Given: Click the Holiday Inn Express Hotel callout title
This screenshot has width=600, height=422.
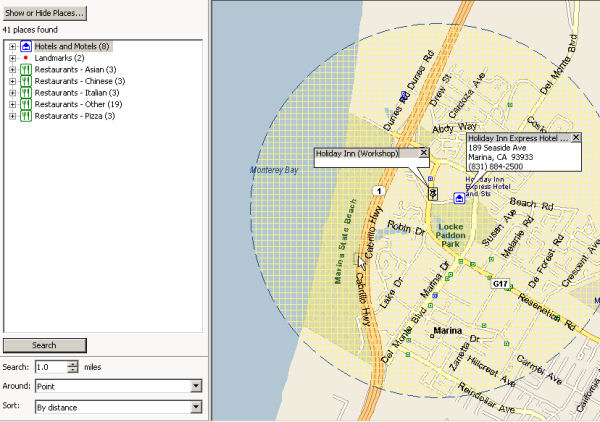Looking at the screenshot, I should coord(518,138).
